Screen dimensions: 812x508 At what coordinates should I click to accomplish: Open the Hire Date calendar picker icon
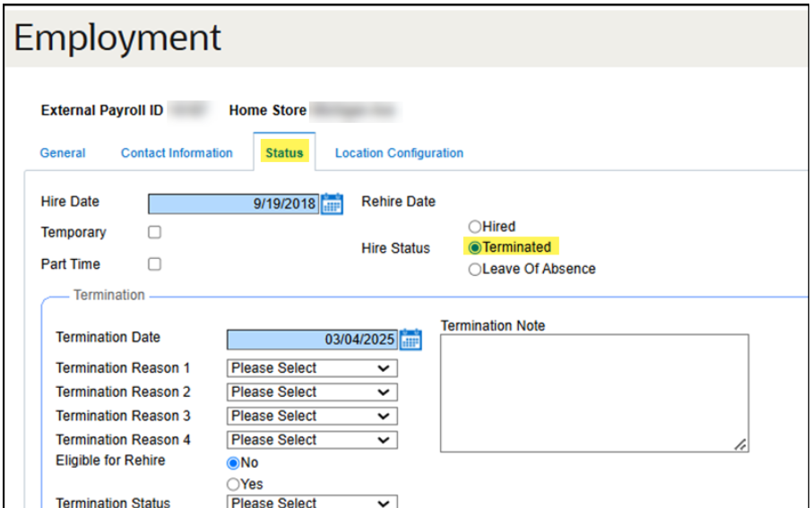tap(332, 203)
